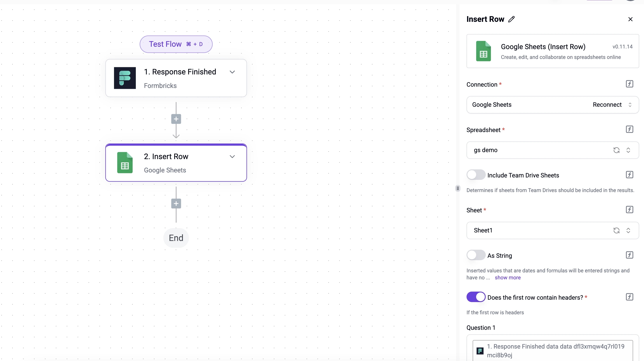Click the Google Sheets (Insert Row) title
Screen dimensions: 644x361
point(543,46)
